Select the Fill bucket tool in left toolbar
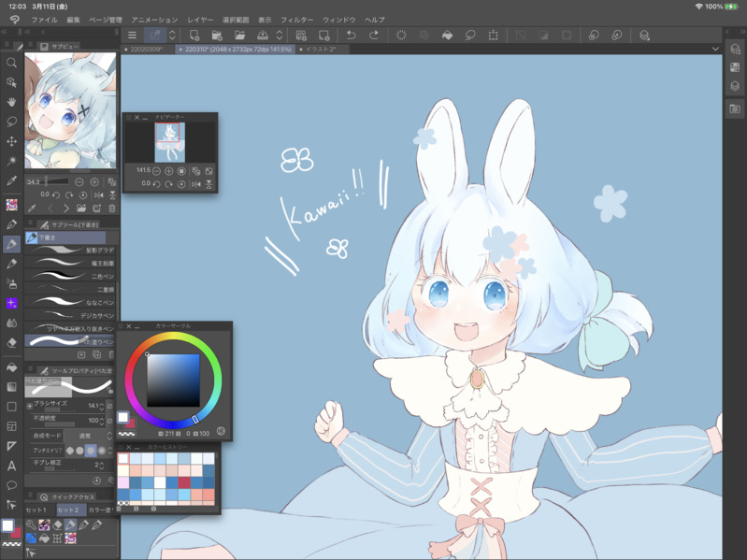Viewport: 747px width, 560px height. 11,367
